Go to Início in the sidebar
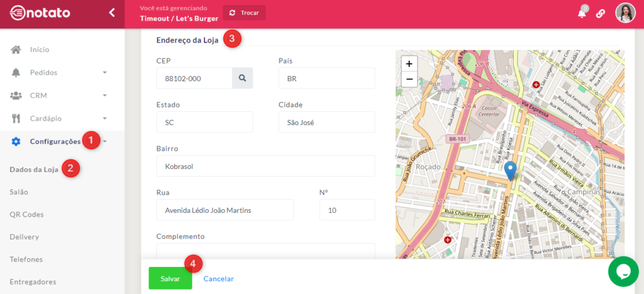 (x=39, y=50)
